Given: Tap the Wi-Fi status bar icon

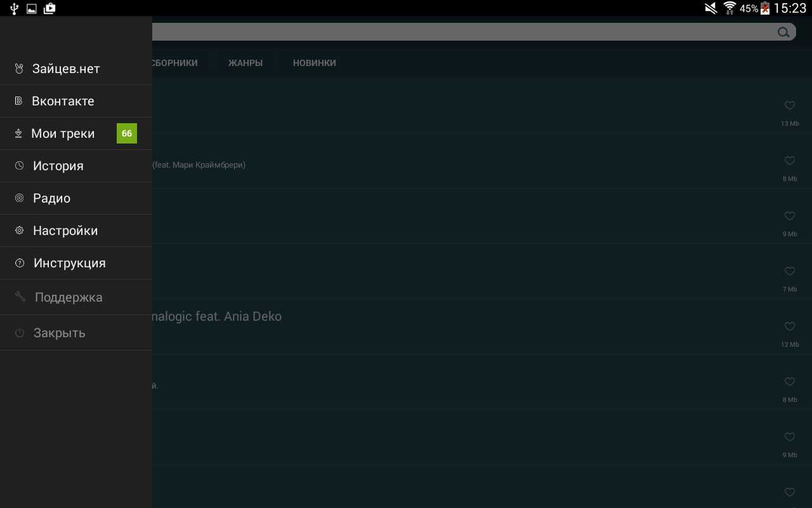Looking at the screenshot, I should point(730,8).
